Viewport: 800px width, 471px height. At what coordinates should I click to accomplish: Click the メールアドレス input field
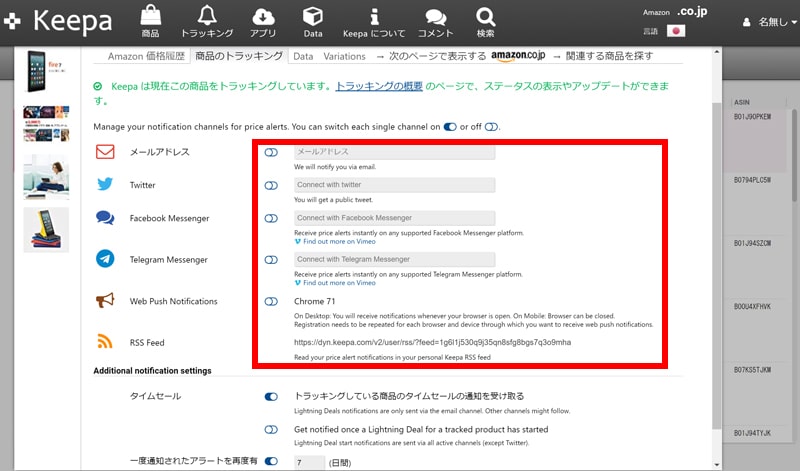pyautogui.click(x=394, y=152)
